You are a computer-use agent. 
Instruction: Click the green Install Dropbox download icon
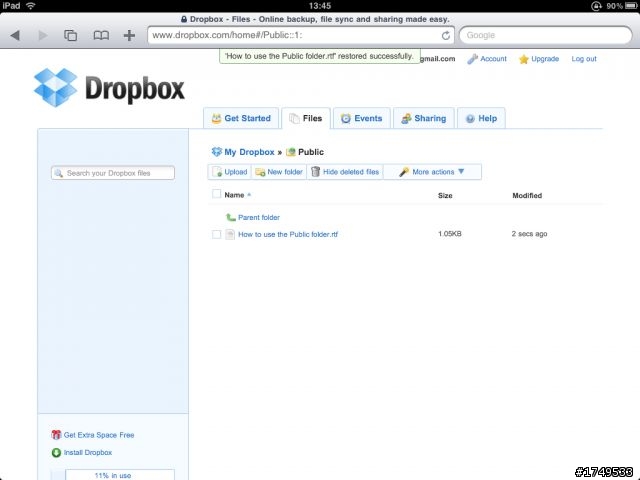tap(56, 452)
